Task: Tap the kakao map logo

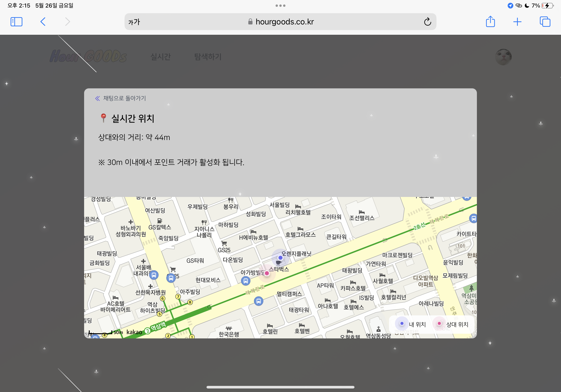Action: click(134, 332)
